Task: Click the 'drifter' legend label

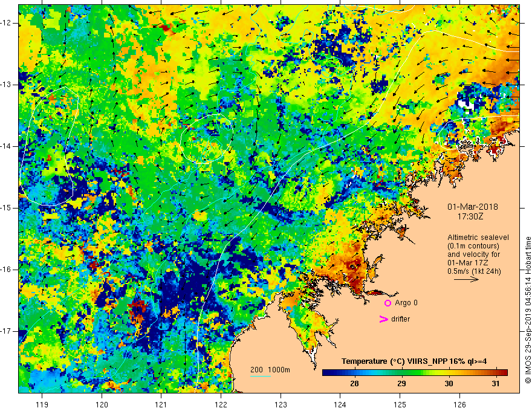Action: 400,319
